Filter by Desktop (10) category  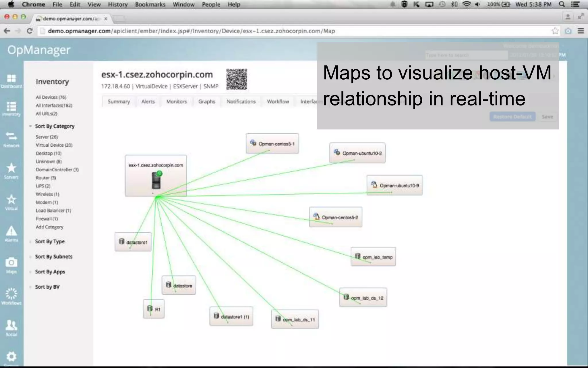[x=49, y=153]
